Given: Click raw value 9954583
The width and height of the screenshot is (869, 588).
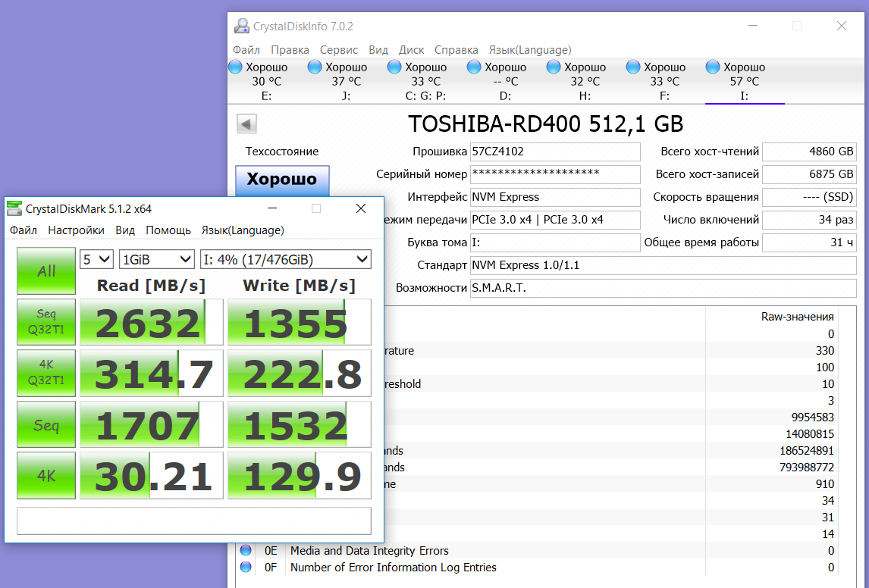Looking at the screenshot, I should tap(812, 418).
